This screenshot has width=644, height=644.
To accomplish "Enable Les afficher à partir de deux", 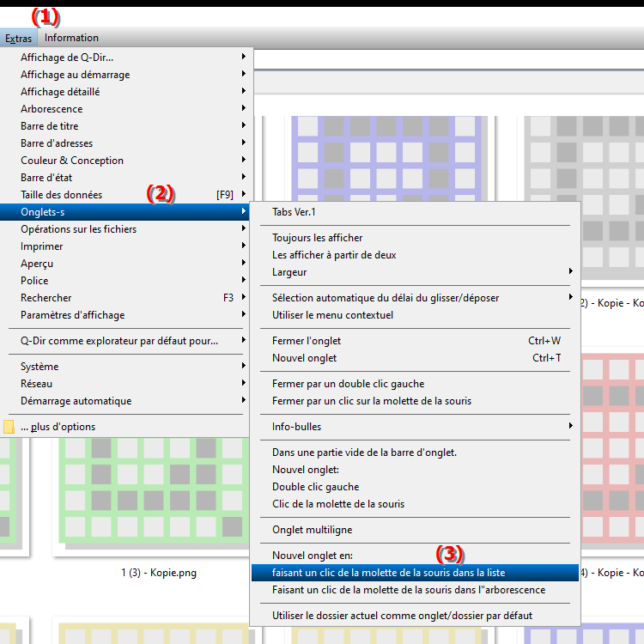I will coord(416,255).
